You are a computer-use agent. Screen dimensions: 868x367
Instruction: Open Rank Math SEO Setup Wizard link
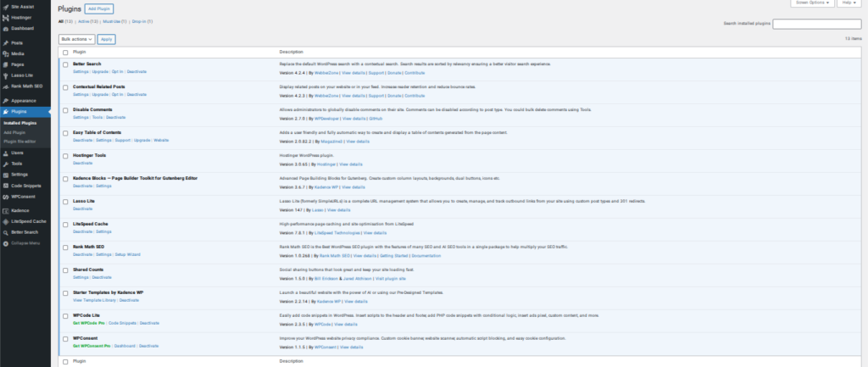pos(127,254)
